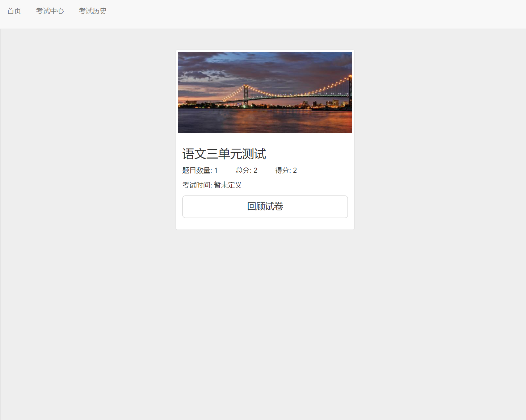Click the question count value 1
The image size is (526, 420).
point(215,170)
